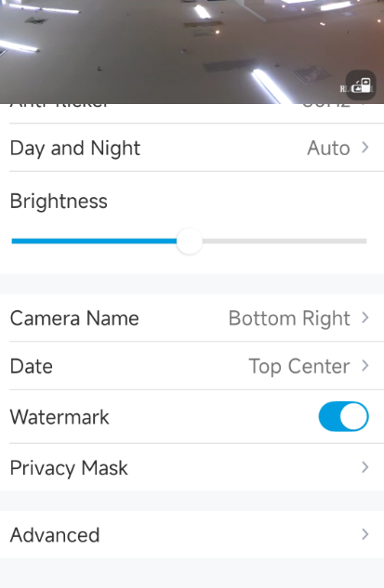Click the Brightness slider handle
The width and height of the screenshot is (384, 588).
[x=190, y=242]
